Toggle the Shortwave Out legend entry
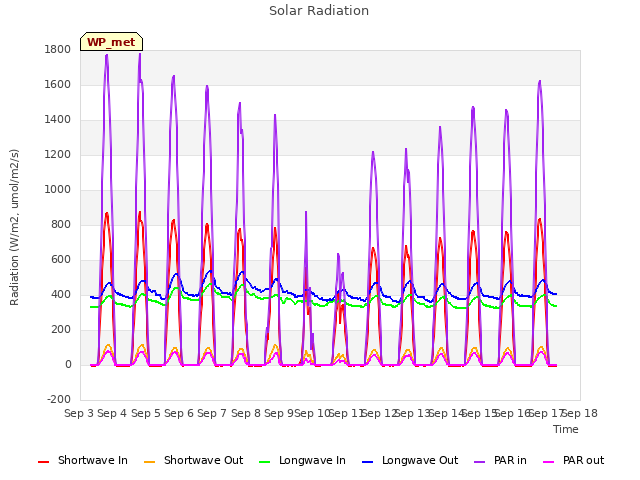This screenshot has width=640, height=480. tap(193, 460)
